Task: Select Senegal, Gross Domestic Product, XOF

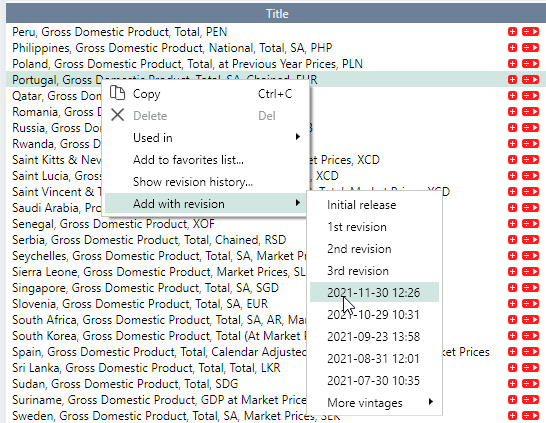Action: [113, 224]
